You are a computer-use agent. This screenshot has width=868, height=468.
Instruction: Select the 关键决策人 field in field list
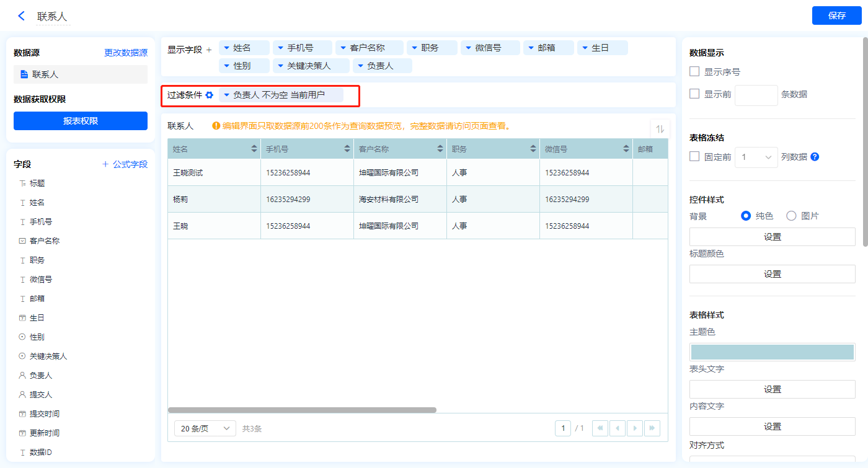(x=48, y=356)
